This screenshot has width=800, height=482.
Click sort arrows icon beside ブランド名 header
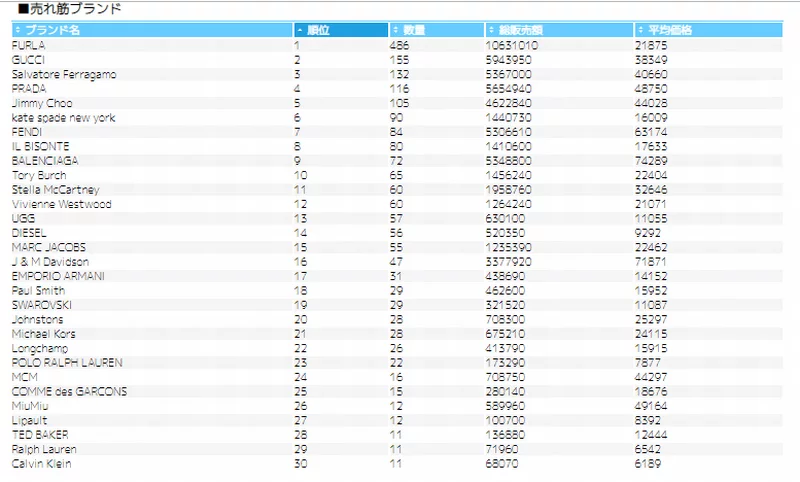[17, 30]
